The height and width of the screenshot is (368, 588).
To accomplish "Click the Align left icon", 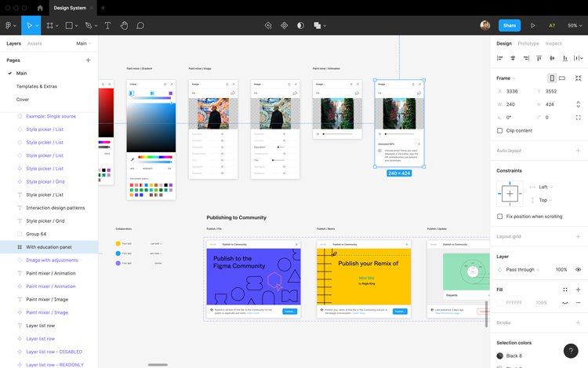I will pos(500,58).
